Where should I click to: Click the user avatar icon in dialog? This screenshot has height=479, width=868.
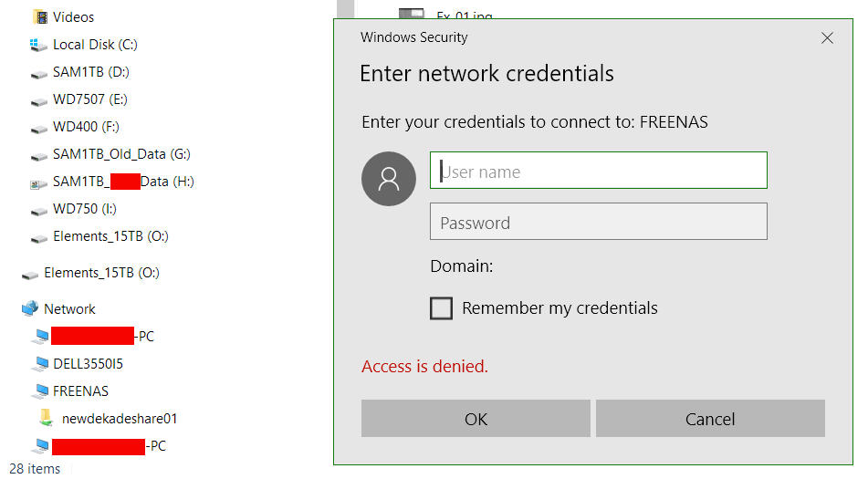(389, 179)
